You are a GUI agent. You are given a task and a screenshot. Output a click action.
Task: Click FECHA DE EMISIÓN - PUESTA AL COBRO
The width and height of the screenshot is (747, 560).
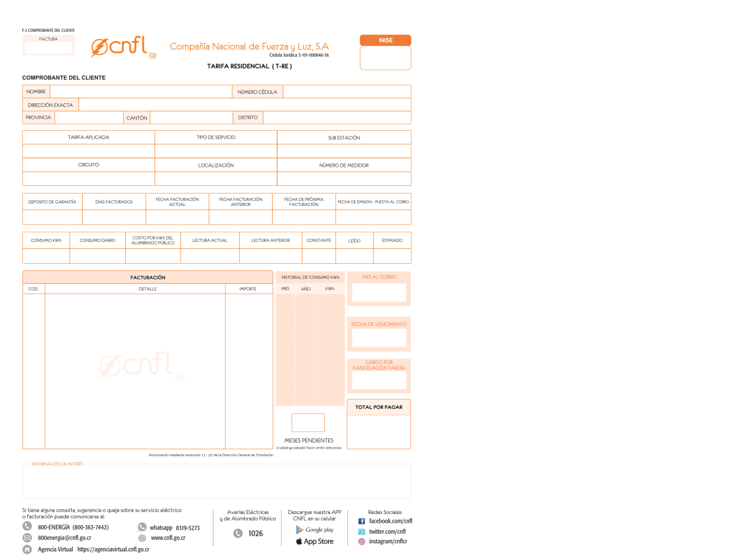tap(374, 202)
